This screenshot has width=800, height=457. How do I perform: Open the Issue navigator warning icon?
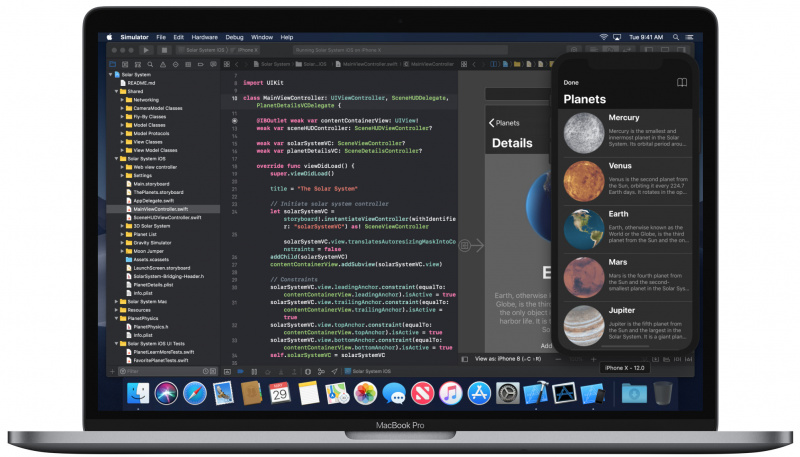(x=163, y=64)
